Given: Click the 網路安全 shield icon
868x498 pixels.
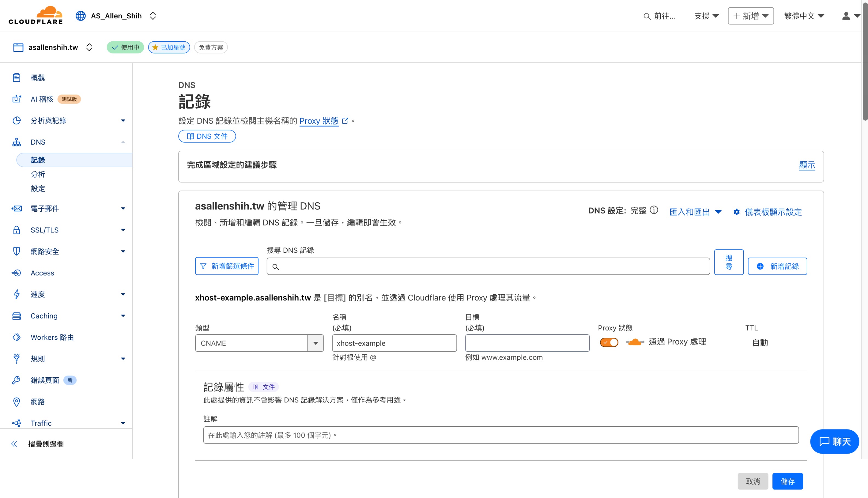Looking at the screenshot, I should [x=16, y=251].
